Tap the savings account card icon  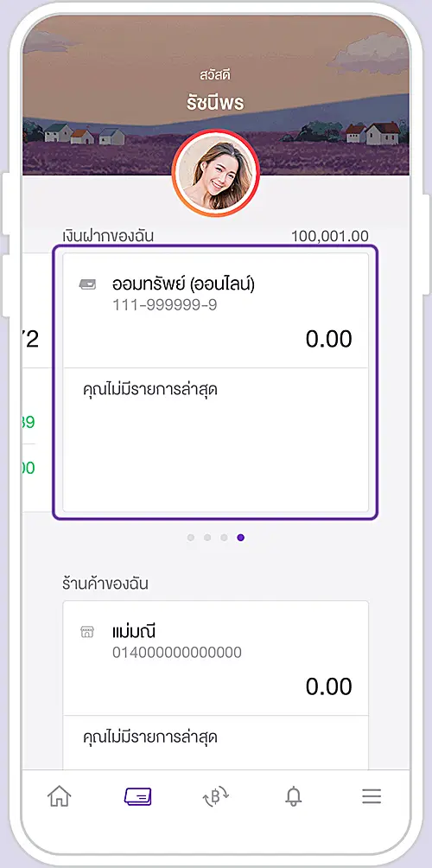tap(87, 284)
